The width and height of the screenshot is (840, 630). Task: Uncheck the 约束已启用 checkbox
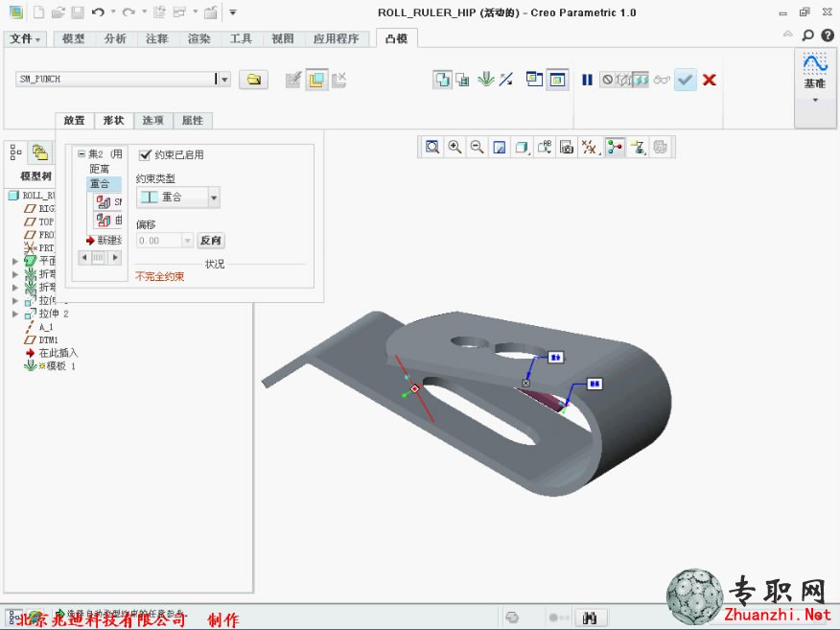pyautogui.click(x=144, y=154)
